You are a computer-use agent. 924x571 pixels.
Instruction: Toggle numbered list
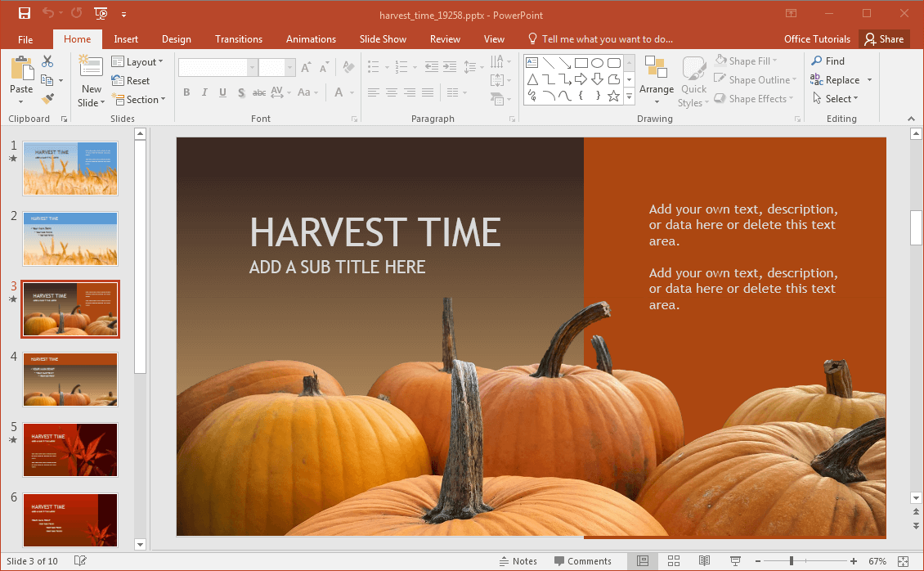pyautogui.click(x=401, y=66)
